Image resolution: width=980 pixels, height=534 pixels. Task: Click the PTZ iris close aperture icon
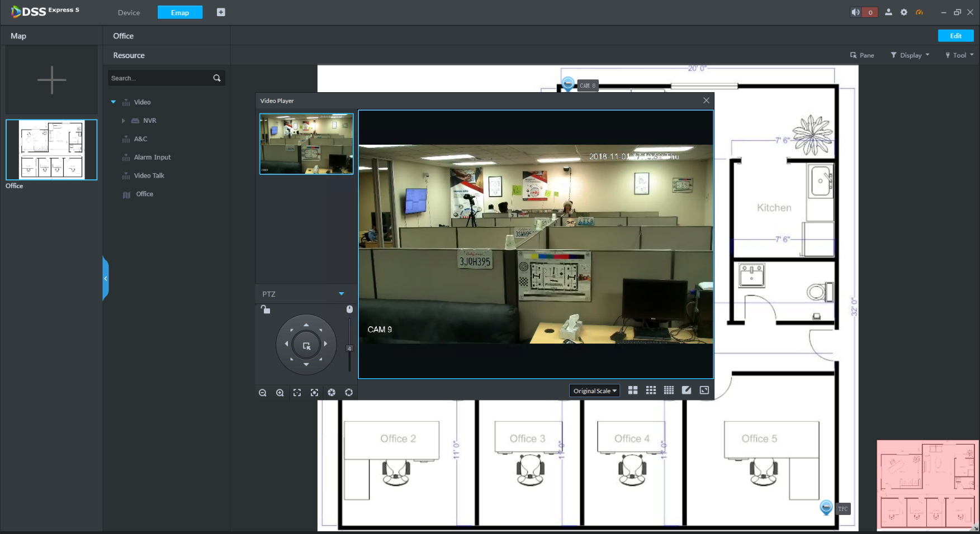[332, 393]
